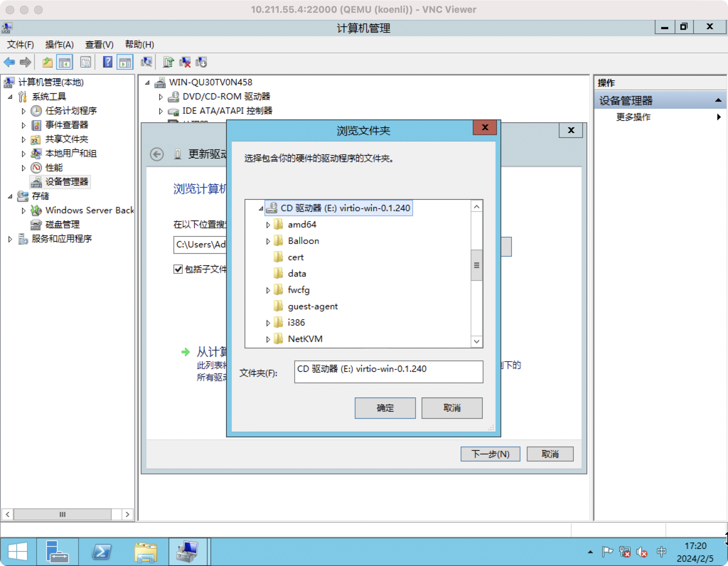Toggle the 包括子文件 checkbox

[178, 269]
